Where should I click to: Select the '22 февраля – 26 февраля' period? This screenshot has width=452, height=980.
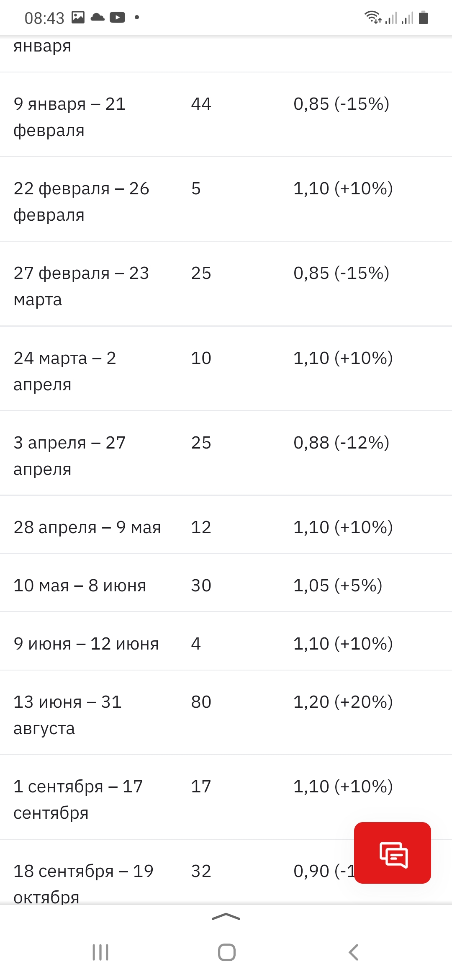(81, 201)
